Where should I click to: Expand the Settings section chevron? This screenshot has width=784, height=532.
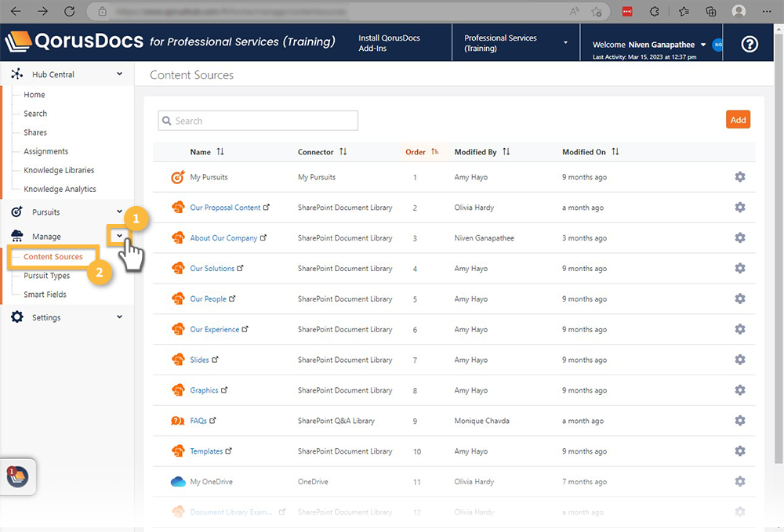(119, 317)
